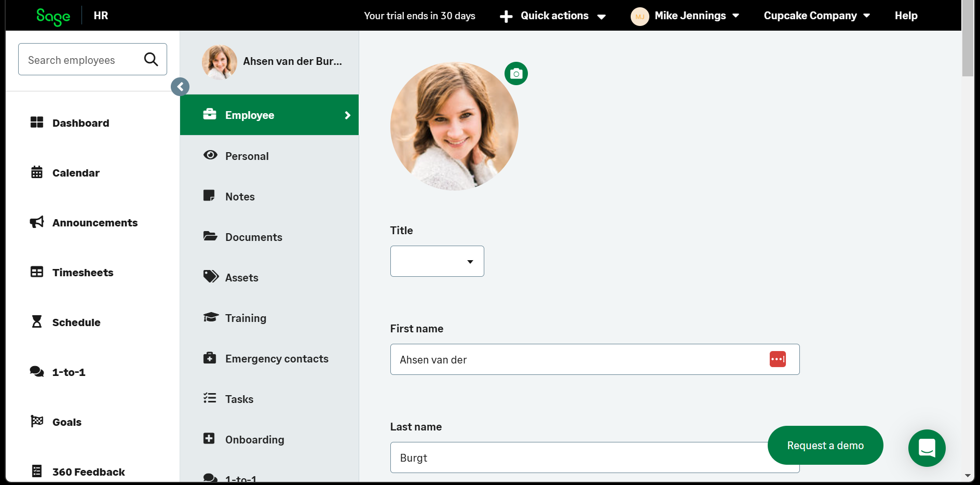Click the Notes sticky note icon
This screenshot has width=980, height=485.
(209, 195)
